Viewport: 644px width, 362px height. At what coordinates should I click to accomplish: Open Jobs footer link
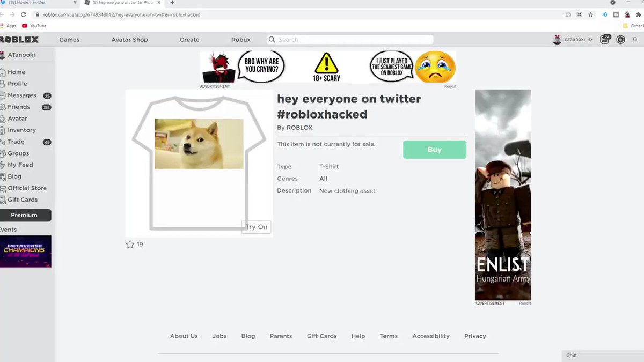click(x=219, y=336)
